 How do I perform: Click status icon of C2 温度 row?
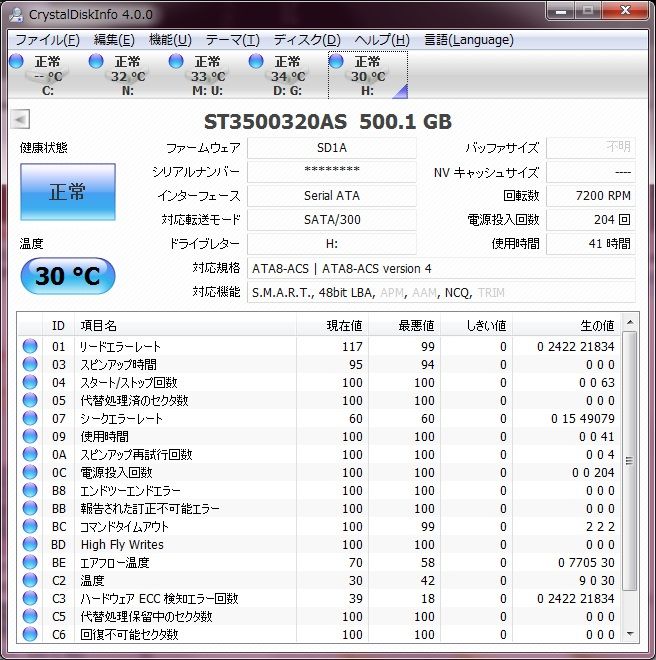click(x=30, y=580)
